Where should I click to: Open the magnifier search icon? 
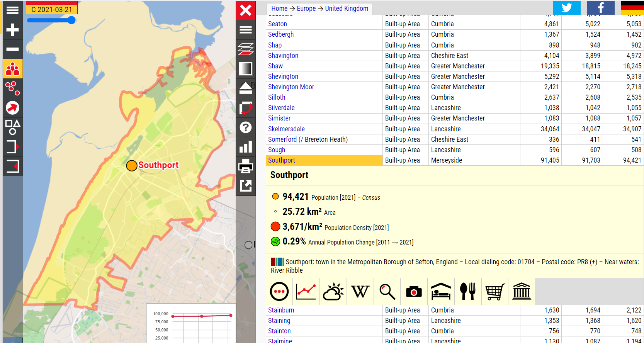(387, 292)
